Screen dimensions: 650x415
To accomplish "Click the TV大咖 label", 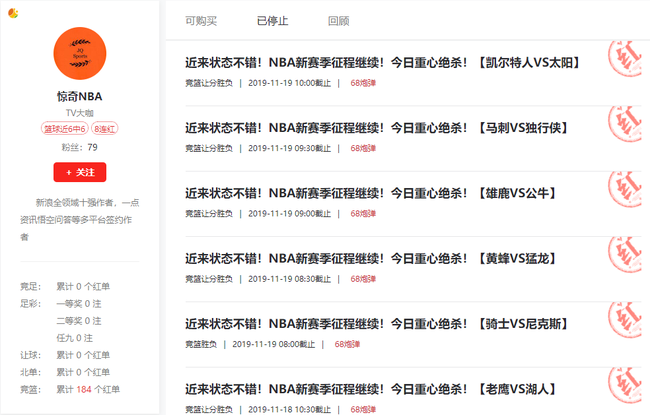I will [80, 113].
